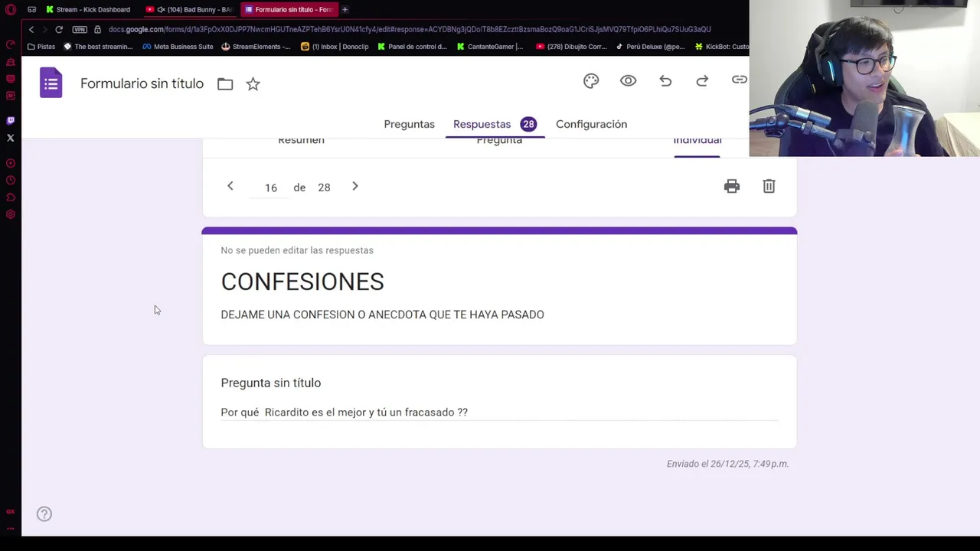This screenshot has width=980, height=551.
Task: Open the theme customization palette
Action: [591, 80]
